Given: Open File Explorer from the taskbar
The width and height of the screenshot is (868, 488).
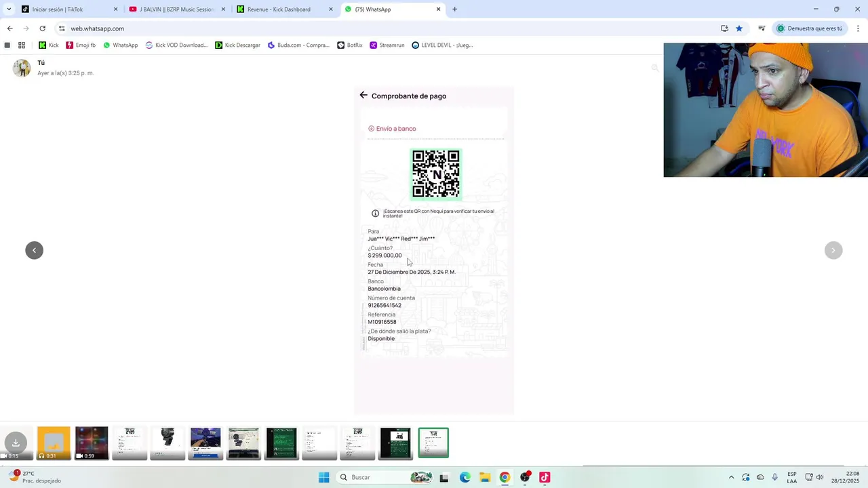Looking at the screenshot, I should 485,477.
